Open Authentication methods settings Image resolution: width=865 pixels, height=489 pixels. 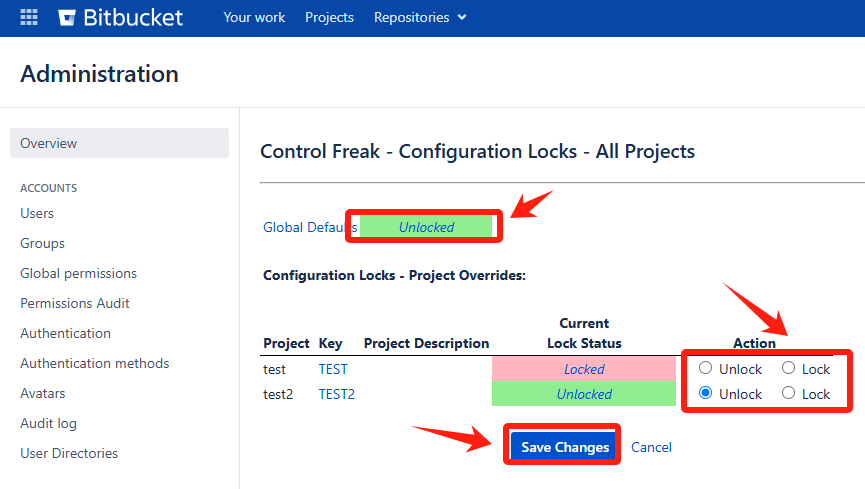(x=95, y=363)
